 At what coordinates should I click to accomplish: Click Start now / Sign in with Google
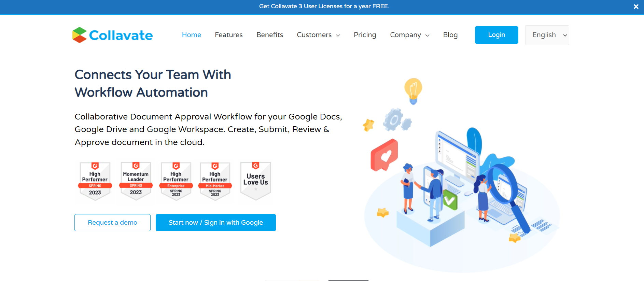point(216,223)
